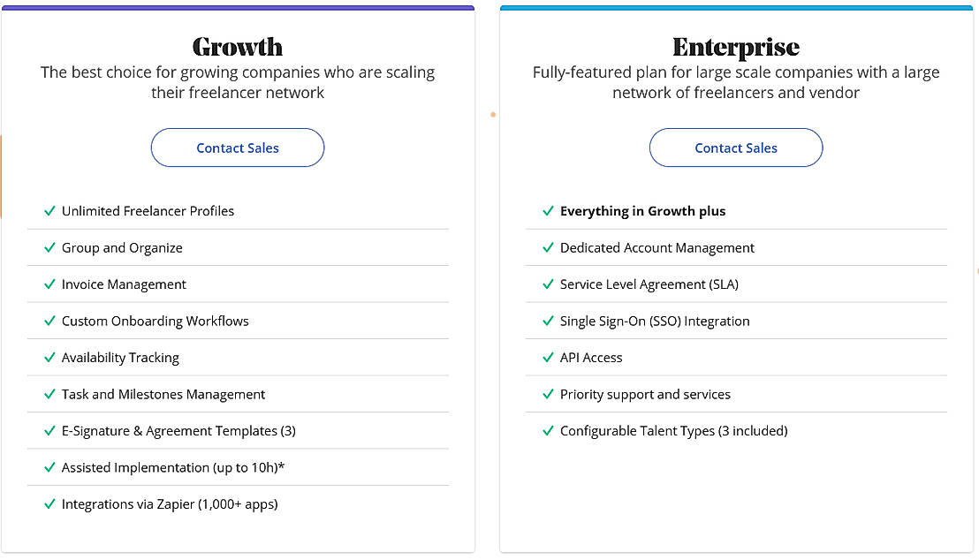The height and width of the screenshot is (560, 979).
Task: Click Contact Sales under Growth plan
Action: 238,148
